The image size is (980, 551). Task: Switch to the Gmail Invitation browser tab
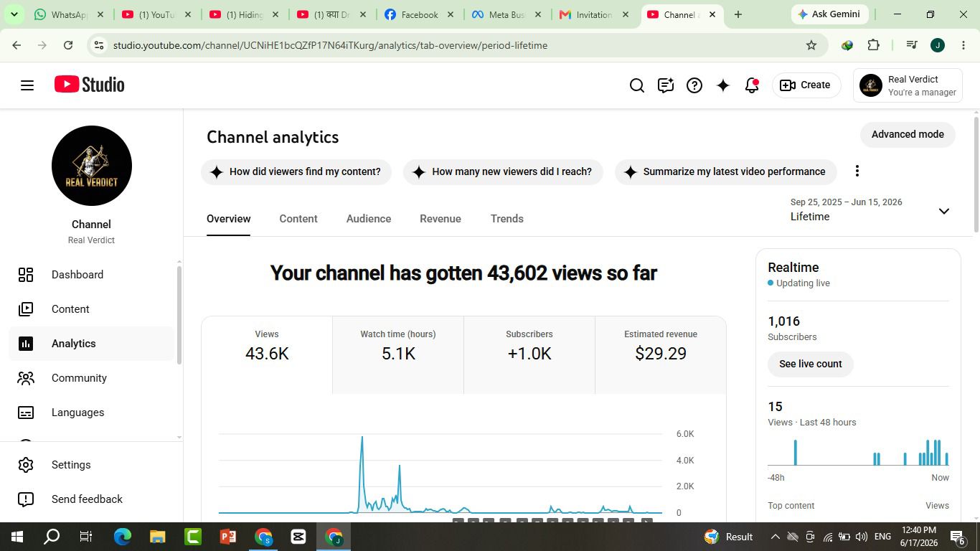[595, 14]
